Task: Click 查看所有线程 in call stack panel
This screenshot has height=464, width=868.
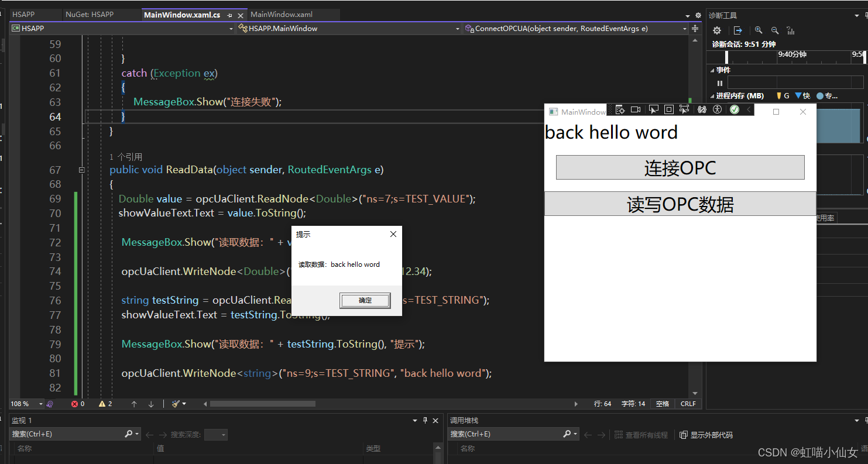Action: coord(640,435)
